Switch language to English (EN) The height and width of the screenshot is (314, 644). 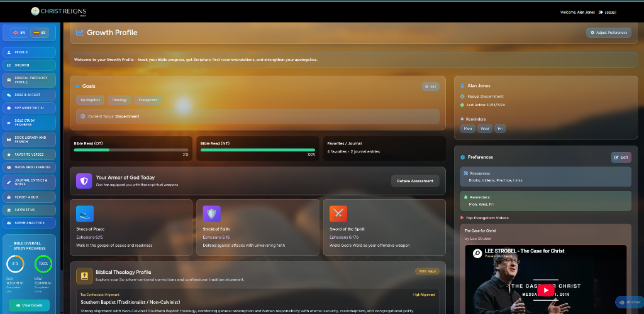[19, 33]
